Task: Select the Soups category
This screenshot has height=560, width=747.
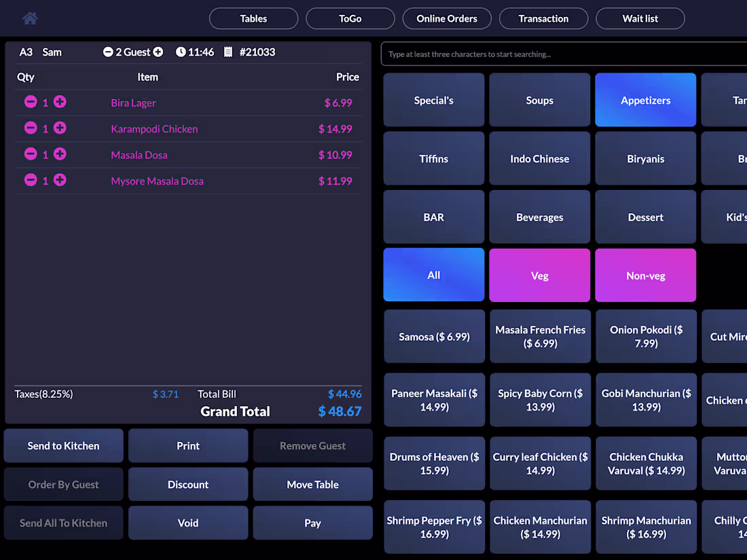Action: [x=540, y=100]
